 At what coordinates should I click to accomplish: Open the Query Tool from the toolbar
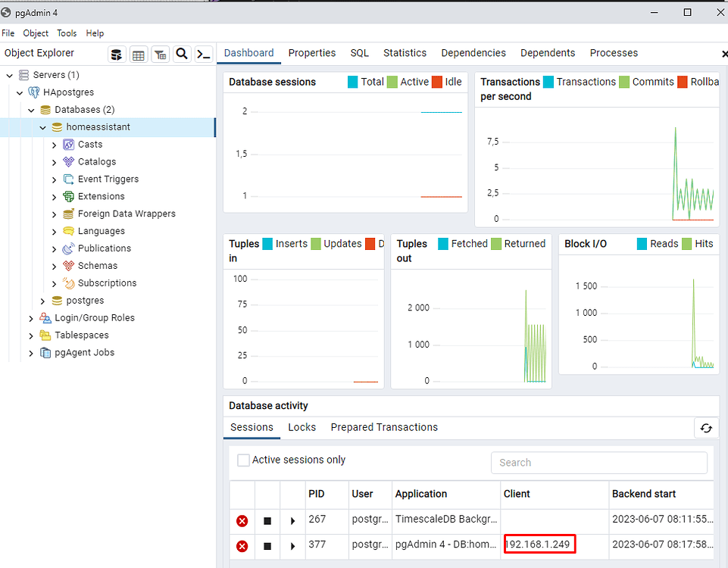coord(203,53)
